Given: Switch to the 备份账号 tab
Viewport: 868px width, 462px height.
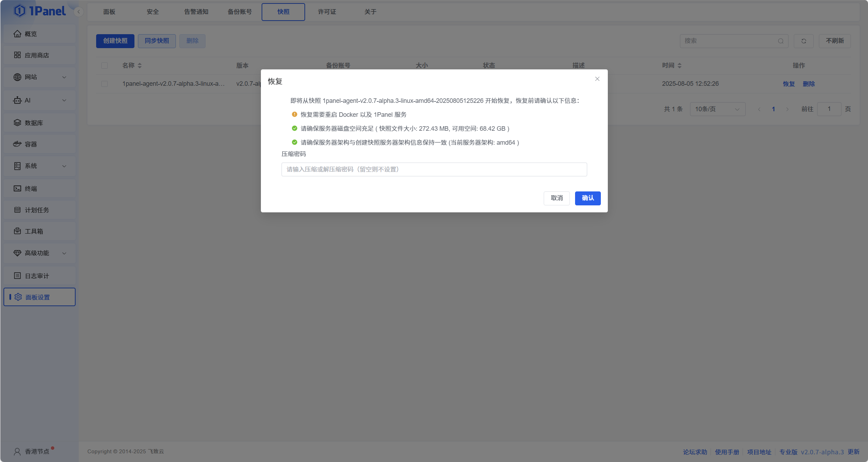Looking at the screenshot, I should point(240,12).
